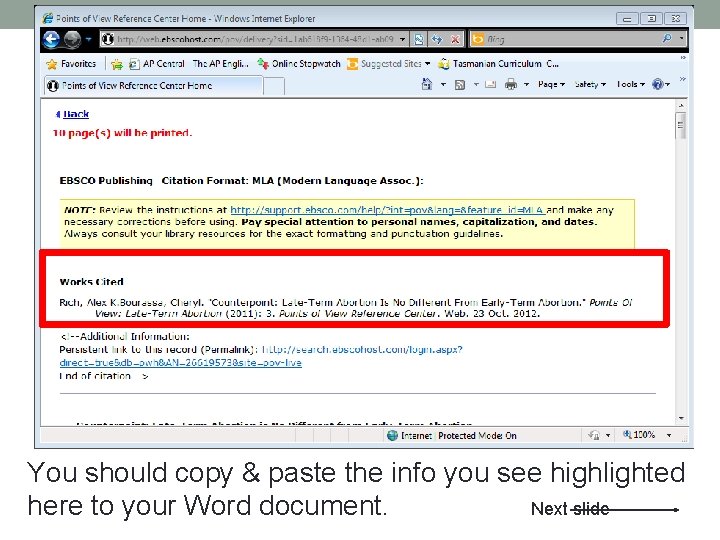
Task: Click the browser Back arrow button
Action: pos(52,39)
